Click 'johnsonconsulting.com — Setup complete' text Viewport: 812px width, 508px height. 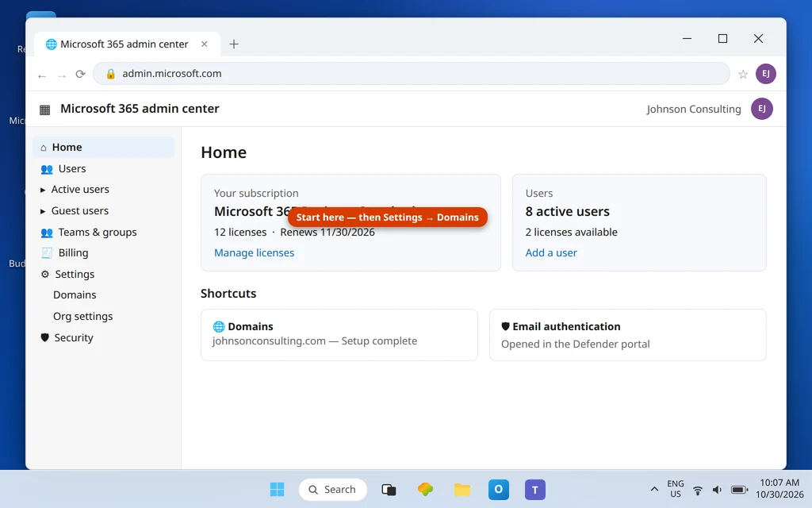(x=314, y=341)
